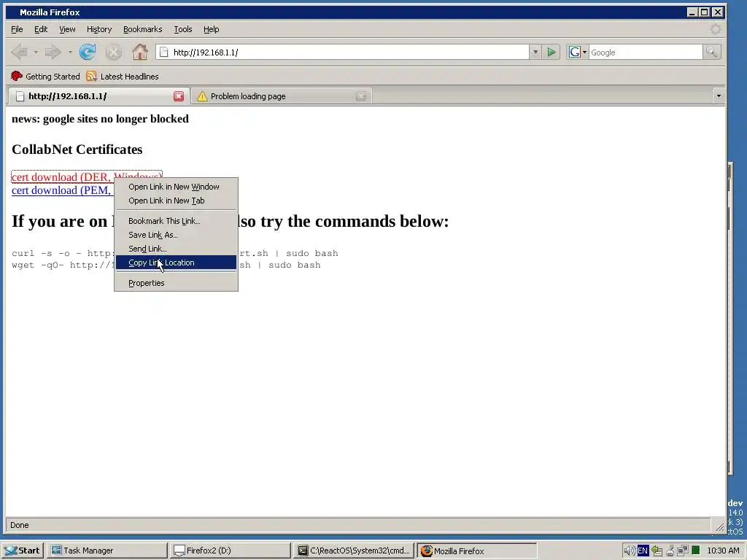Click the page icon in address bar
This screenshot has height=560, width=747.
coord(163,52)
